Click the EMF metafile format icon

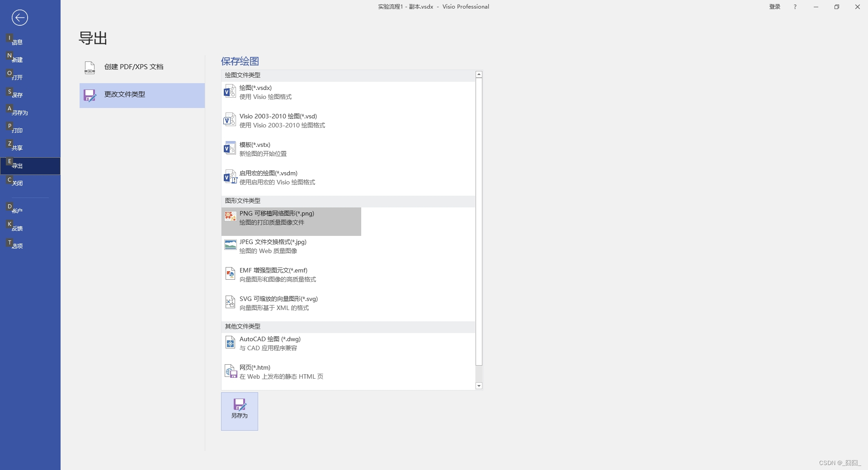[230, 274]
